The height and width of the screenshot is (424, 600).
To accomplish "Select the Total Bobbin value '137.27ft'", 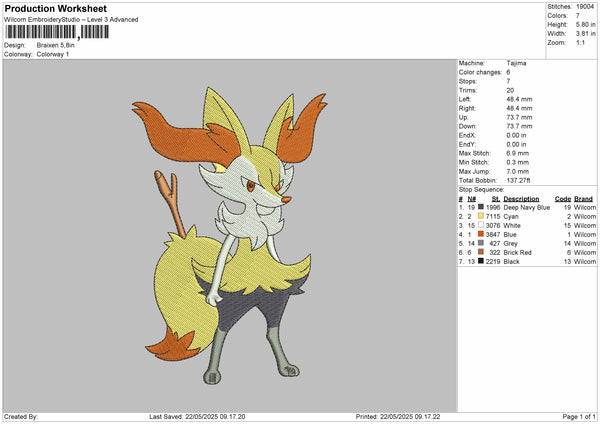I will (518, 180).
